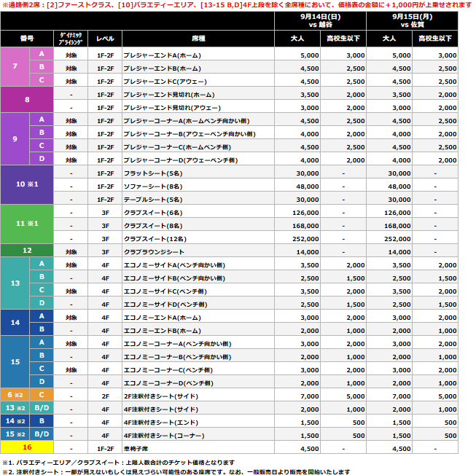This screenshot has height=475, width=476.
Task: Select the green 11 ※1 section cell
Action: coord(27,223)
